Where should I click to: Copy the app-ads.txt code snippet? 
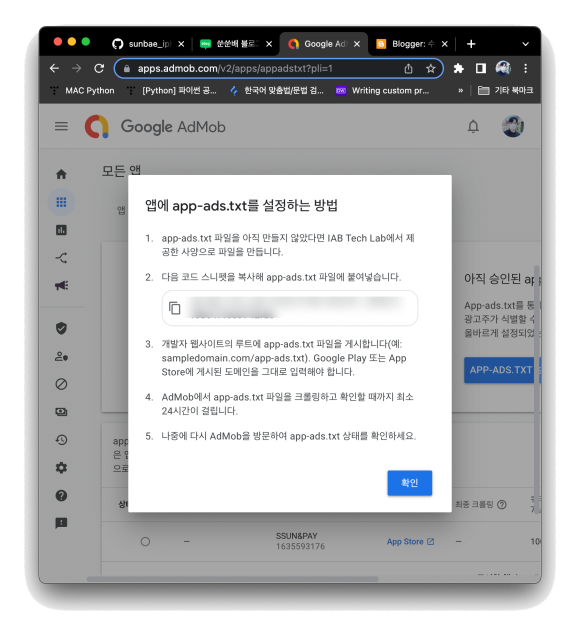pos(175,308)
